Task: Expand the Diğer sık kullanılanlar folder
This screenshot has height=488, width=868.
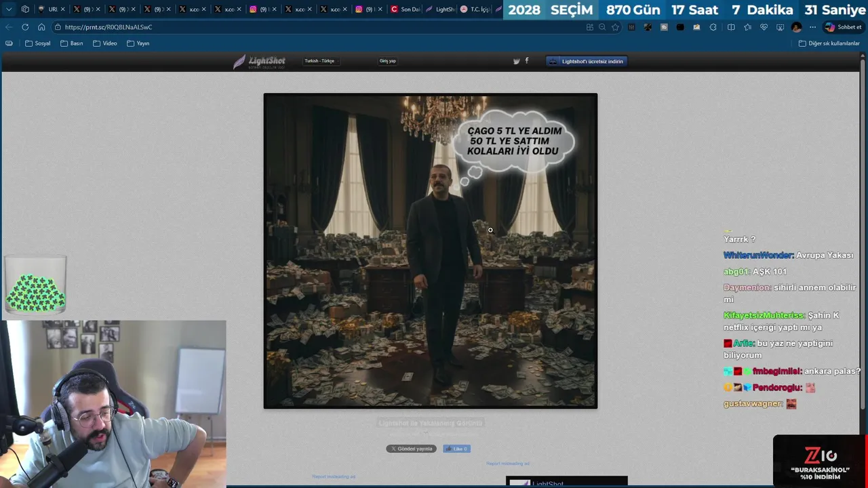Action: coord(829,43)
